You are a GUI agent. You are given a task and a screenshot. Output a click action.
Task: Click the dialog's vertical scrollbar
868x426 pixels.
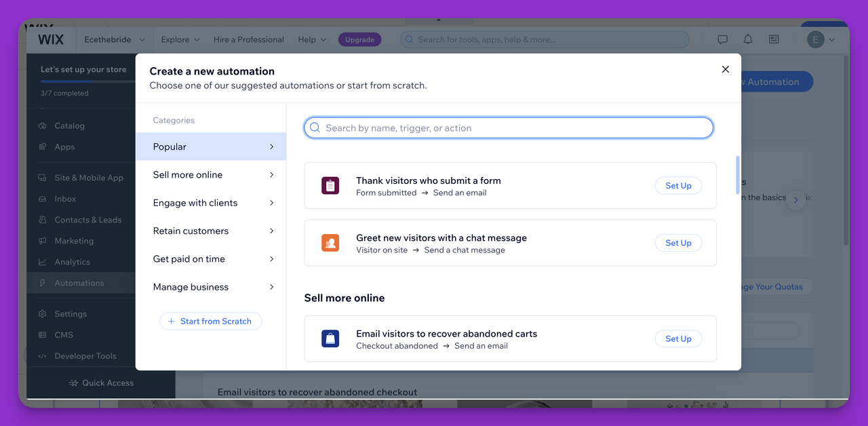[738, 175]
